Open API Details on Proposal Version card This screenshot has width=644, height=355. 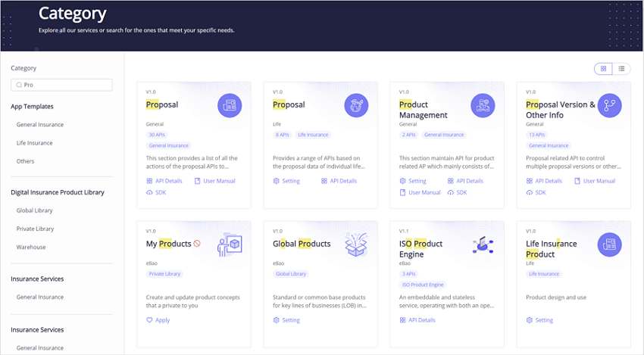pos(544,181)
